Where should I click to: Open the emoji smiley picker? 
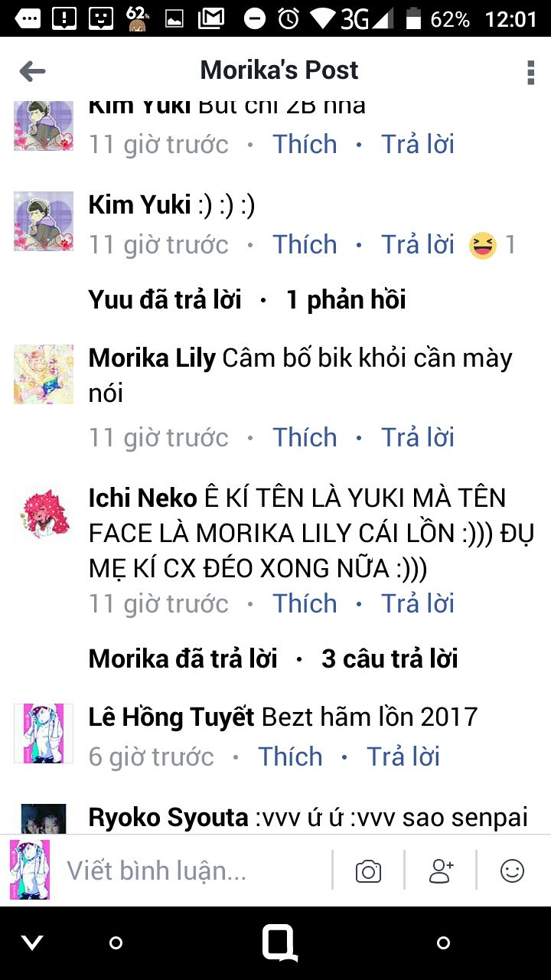pyautogui.click(x=512, y=871)
